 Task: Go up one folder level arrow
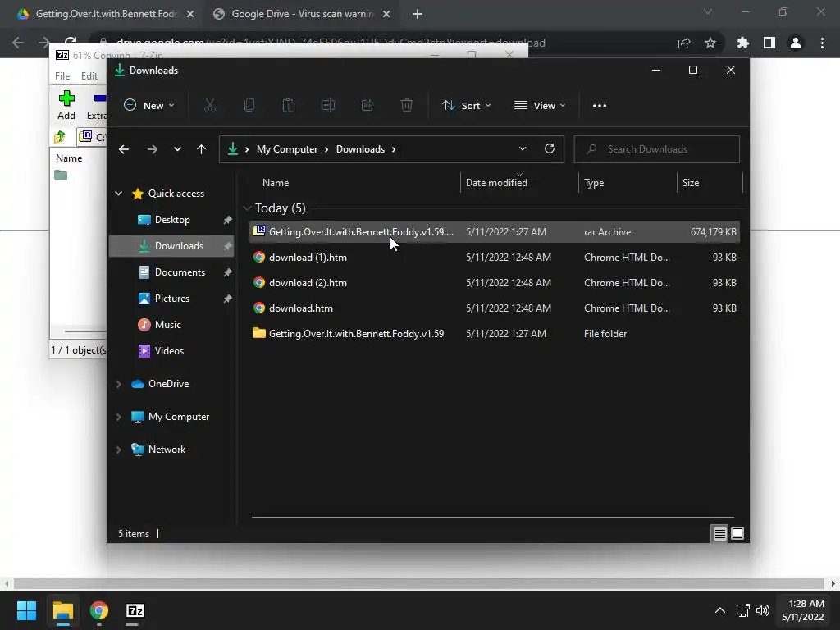pos(202,149)
